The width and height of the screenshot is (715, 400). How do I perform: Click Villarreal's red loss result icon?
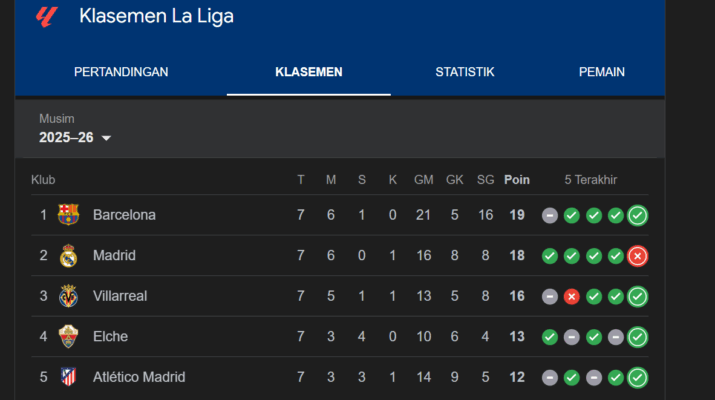(572, 296)
